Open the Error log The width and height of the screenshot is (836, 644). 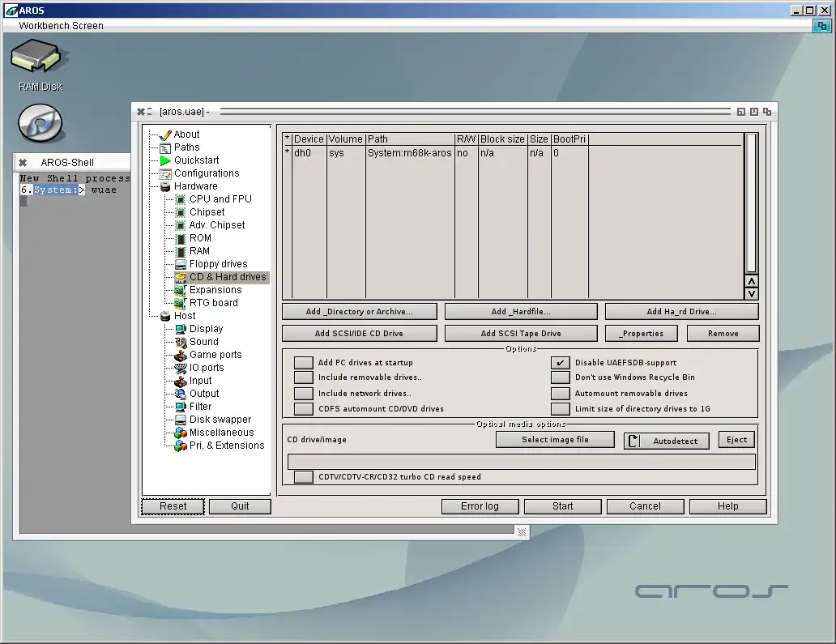pos(480,506)
